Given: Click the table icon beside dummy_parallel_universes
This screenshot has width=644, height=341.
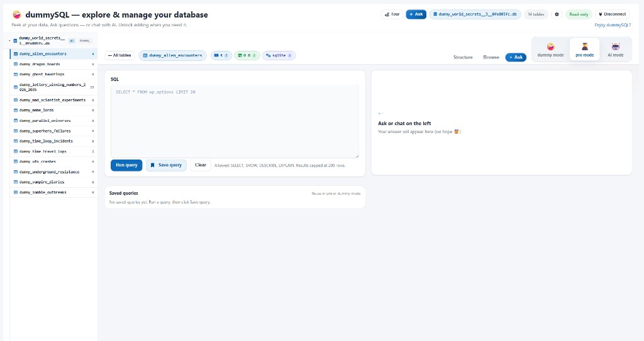Looking at the screenshot, I should [16, 120].
